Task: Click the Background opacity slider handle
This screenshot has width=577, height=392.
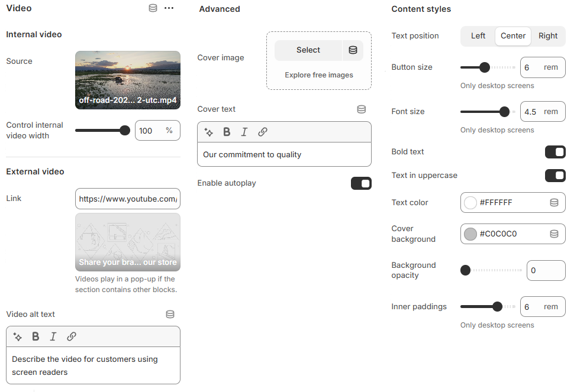Action: [x=466, y=270]
